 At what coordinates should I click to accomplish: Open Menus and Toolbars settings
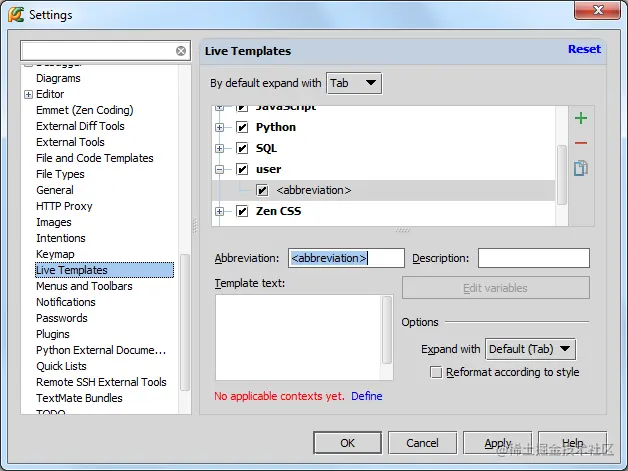84,286
